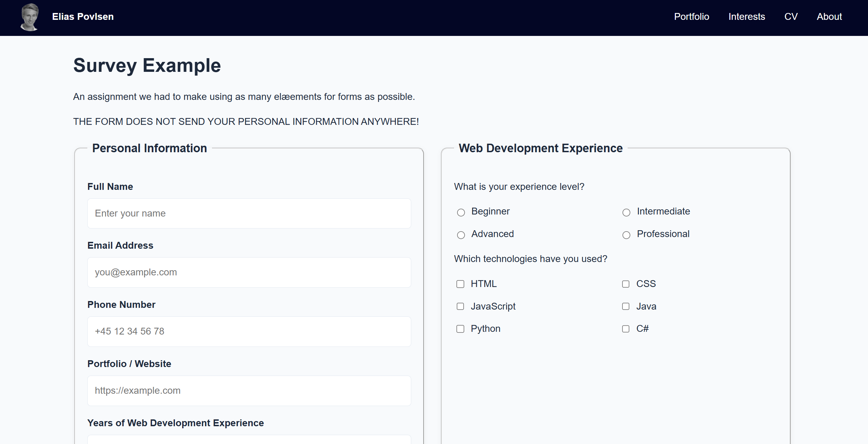Go to the Portfolio page

point(691,17)
